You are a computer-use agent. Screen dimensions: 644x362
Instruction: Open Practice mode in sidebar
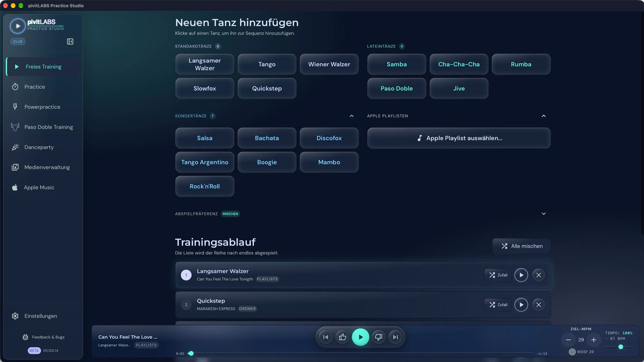(x=43, y=87)
